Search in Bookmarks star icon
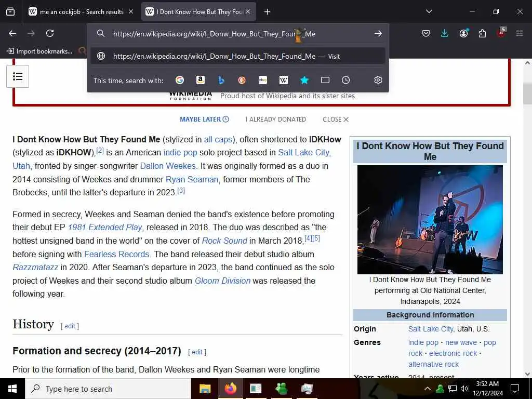The image size is (532, 399). click(x=304, y=80)
